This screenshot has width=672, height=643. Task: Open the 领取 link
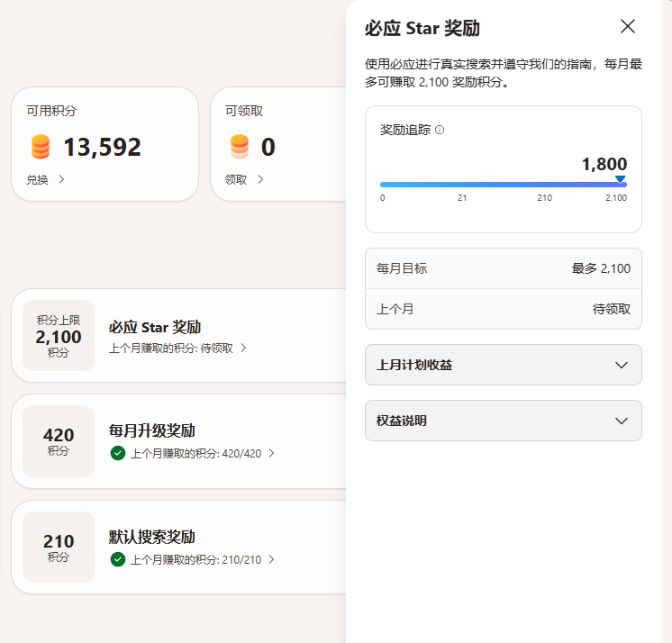click(x=244, y=179)
